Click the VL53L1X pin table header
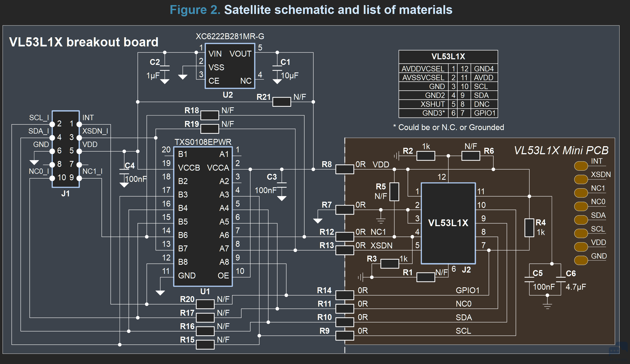The height and width of the screenshot is (364, 630). (448, 57)
